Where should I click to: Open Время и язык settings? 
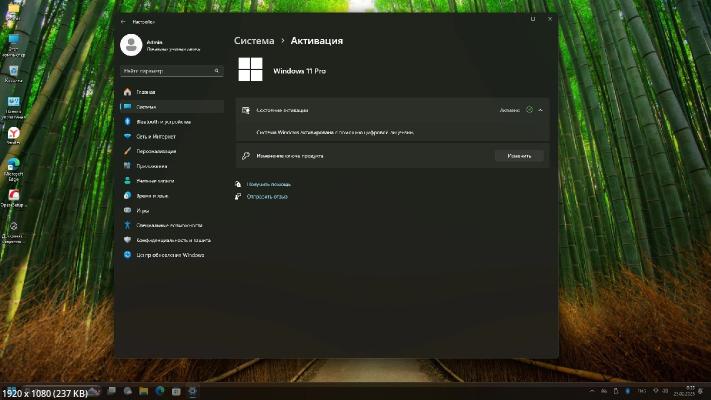[172, 196]
